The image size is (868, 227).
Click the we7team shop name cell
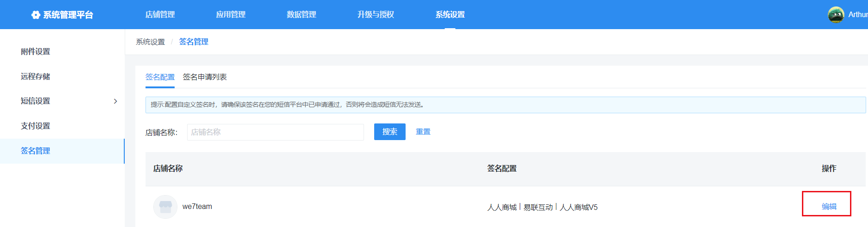click(x=197, y=207)
